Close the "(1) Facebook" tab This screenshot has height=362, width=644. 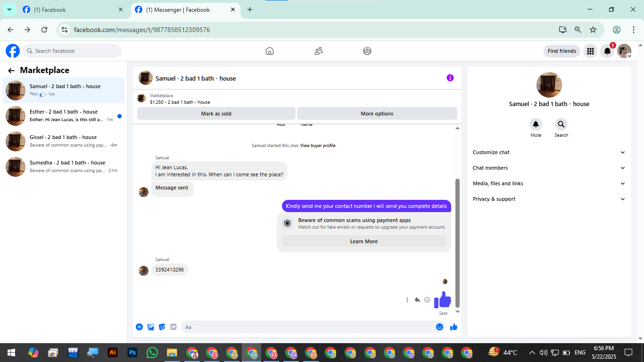coord(121,9)
